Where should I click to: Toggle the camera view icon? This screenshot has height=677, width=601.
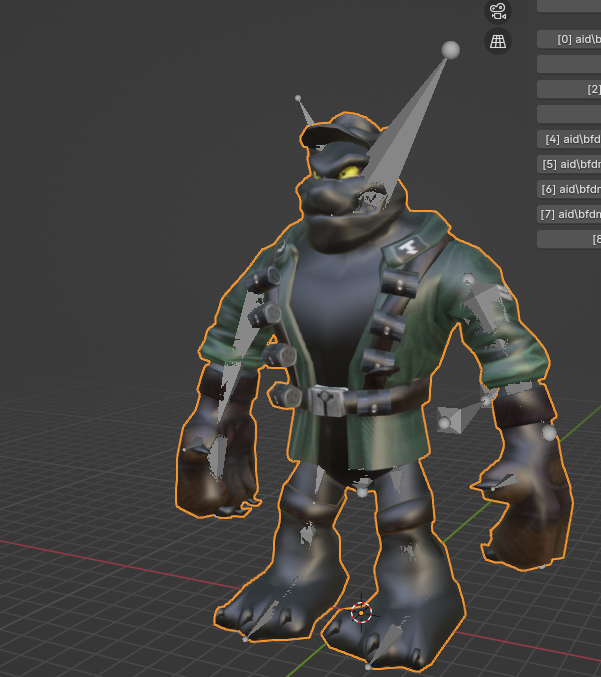pos(498,11)
